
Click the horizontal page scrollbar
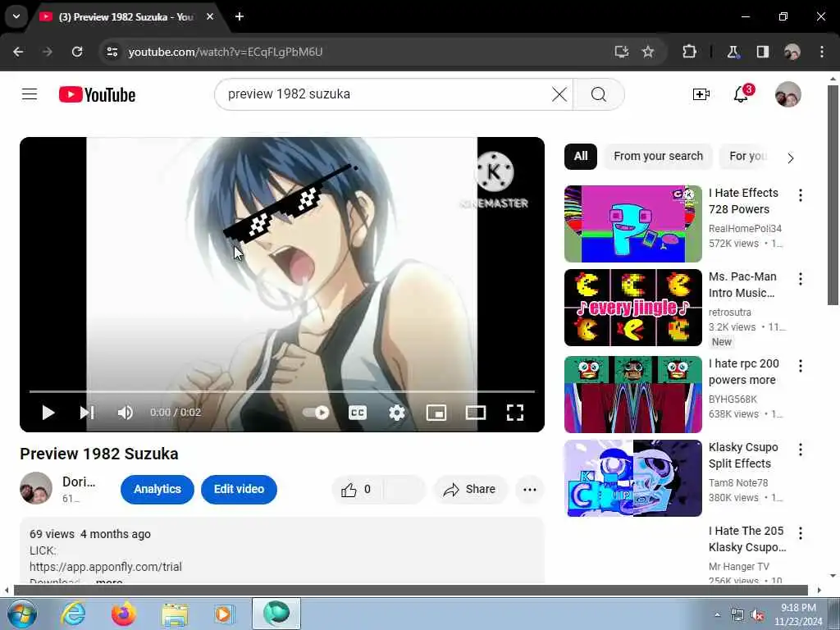click(410, 590)
